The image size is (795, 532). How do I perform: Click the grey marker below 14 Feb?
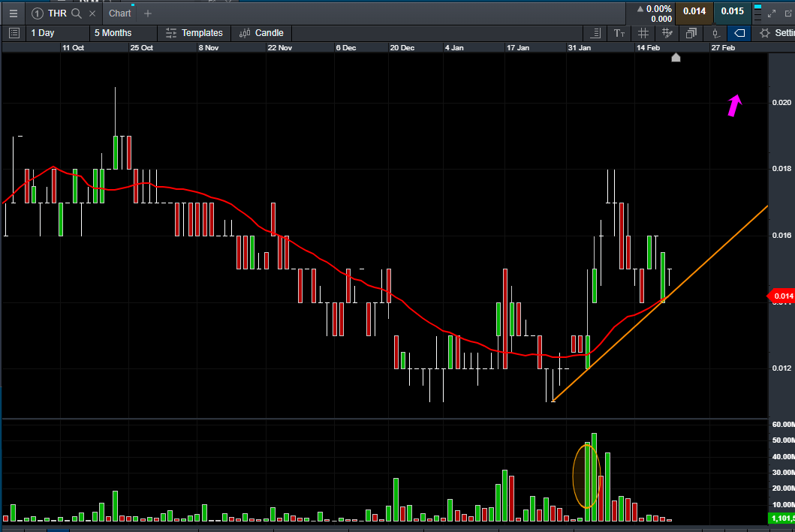pyautogui.click(x=676, y=57)
